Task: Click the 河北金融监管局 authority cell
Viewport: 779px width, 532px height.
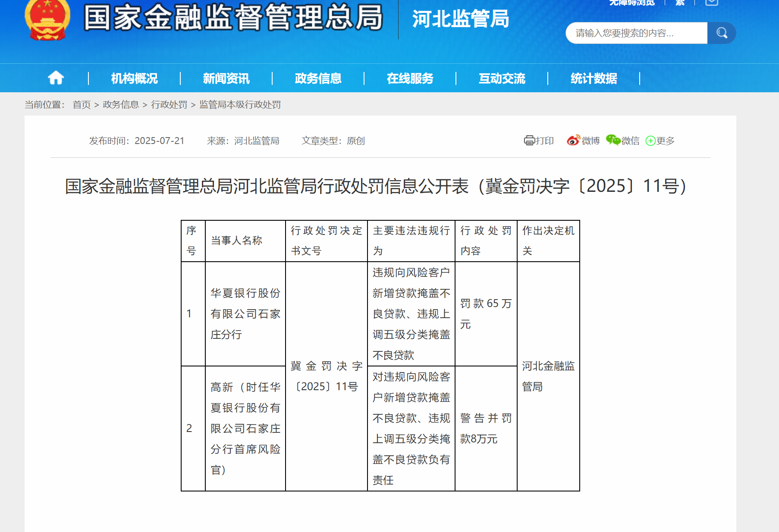Action: [x=548, y=376]
